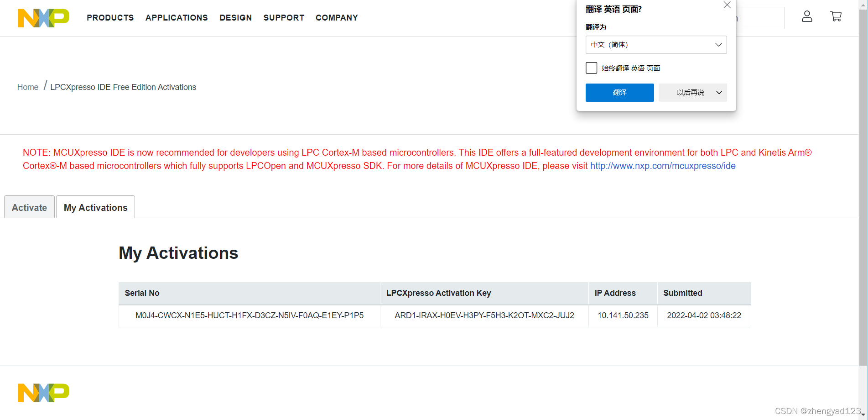
Task: Switch to the Activate tab
Action: click(x=29, y=208)
